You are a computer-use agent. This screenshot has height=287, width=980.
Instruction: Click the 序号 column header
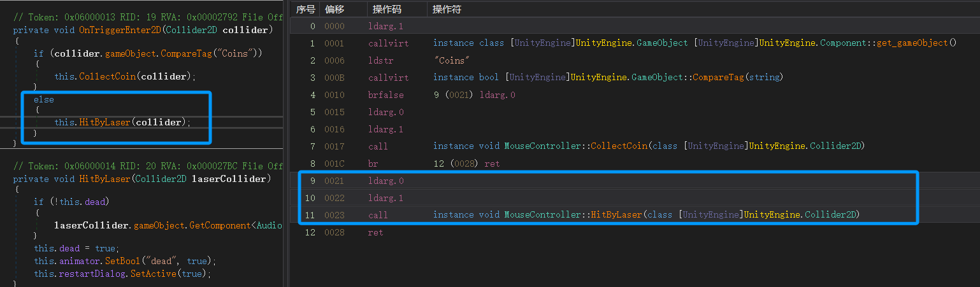point(305,9)
